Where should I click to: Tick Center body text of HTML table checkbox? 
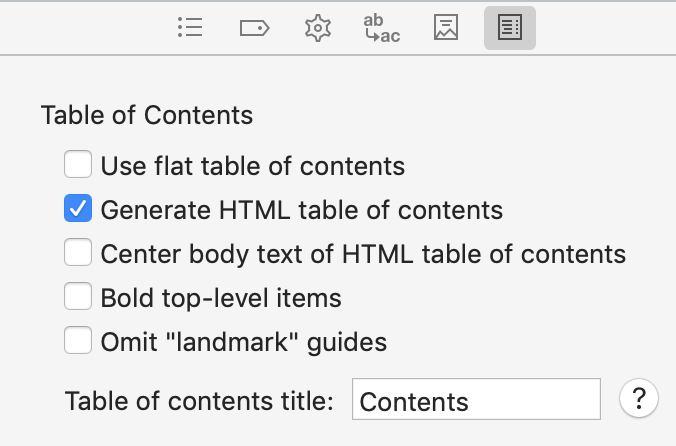(78, 252)
